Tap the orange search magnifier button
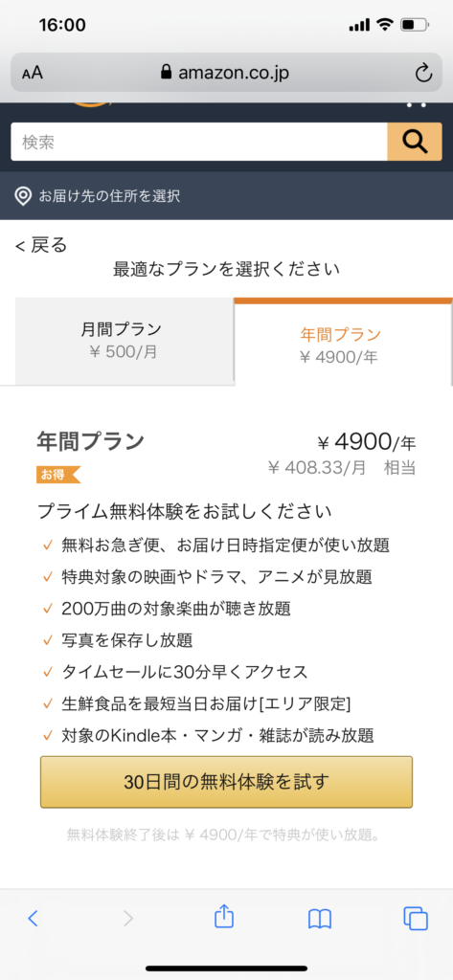The image size is (453, 980). (x=415, y=142)
